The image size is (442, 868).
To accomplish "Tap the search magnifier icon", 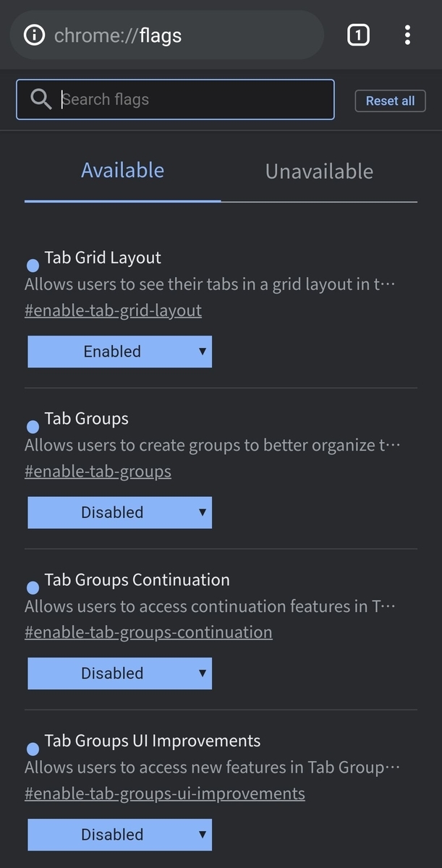I will (41, 100).
